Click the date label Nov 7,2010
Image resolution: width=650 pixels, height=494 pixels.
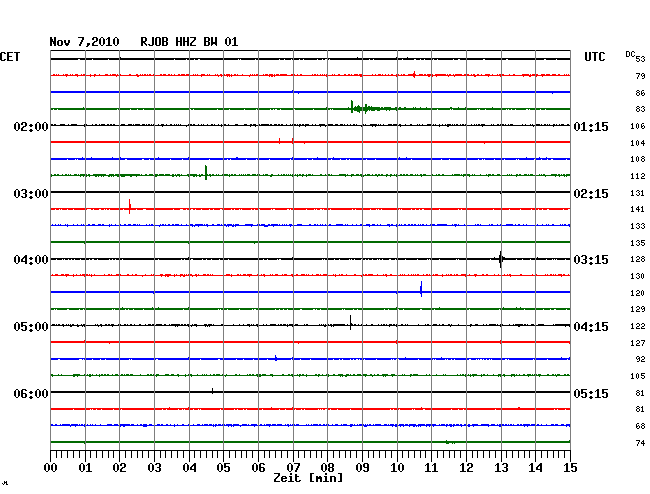[x=84, y=42]
